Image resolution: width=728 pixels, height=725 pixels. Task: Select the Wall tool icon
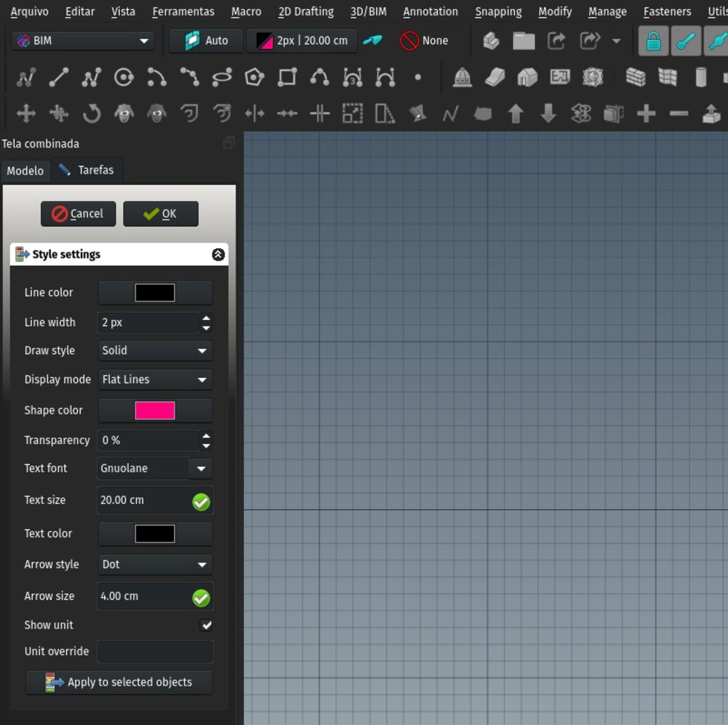635,77
